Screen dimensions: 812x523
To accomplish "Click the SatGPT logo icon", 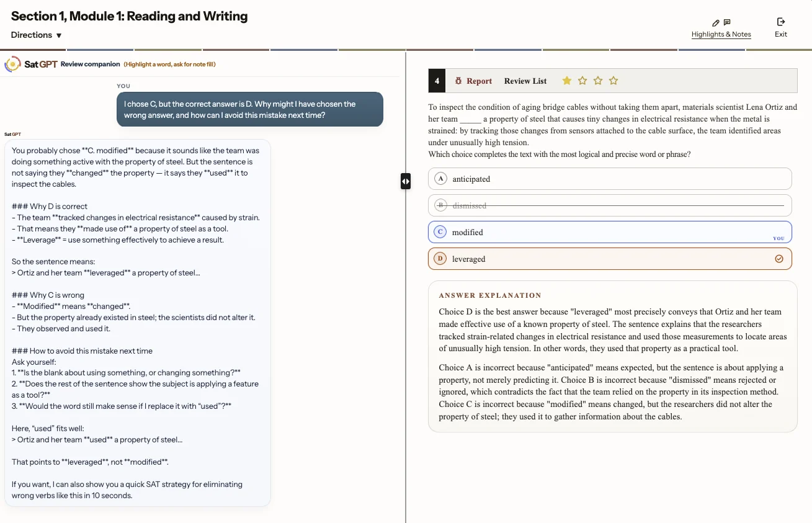I will pos(12,64).
